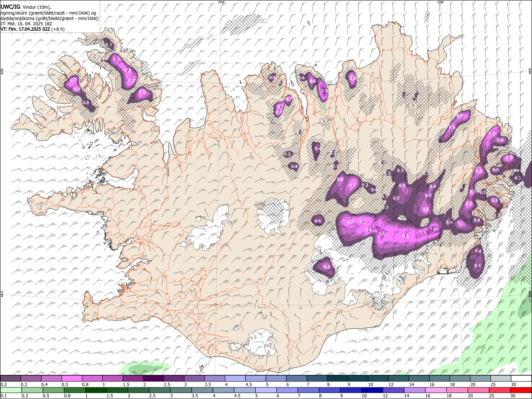The image size is (532, 399).
Task: Click the '20W' longitude label at the top
Action: pos(221,2)
